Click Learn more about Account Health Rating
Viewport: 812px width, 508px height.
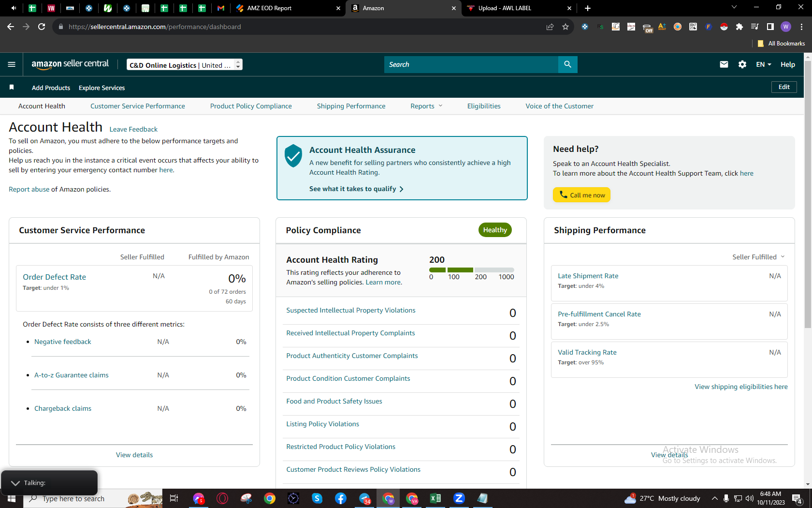(x=383, y=282)
